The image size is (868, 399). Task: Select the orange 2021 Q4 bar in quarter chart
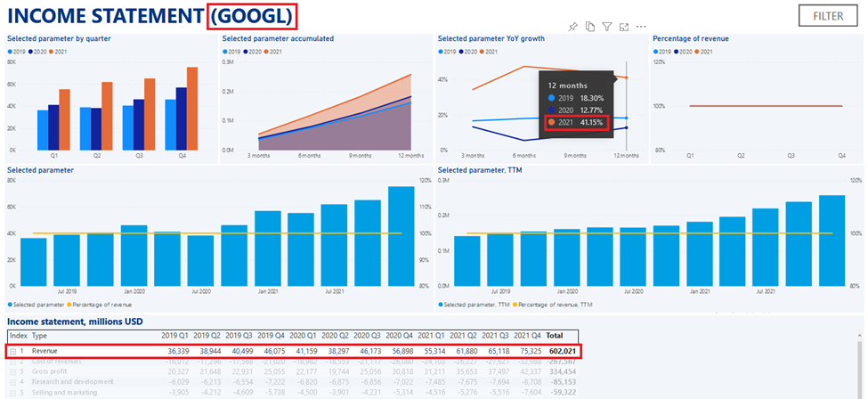pyautogui.click(x=192, y=109)
